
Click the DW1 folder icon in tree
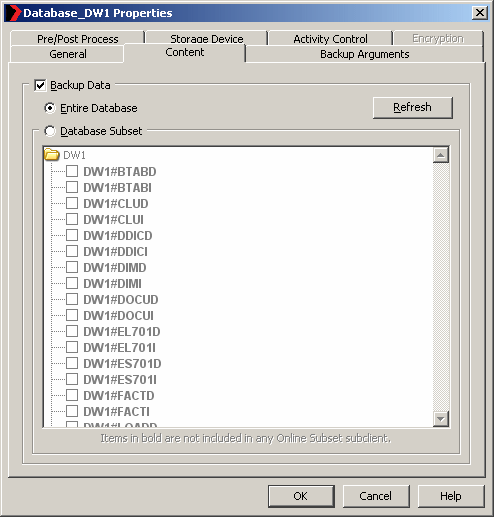tap(52, 155)
